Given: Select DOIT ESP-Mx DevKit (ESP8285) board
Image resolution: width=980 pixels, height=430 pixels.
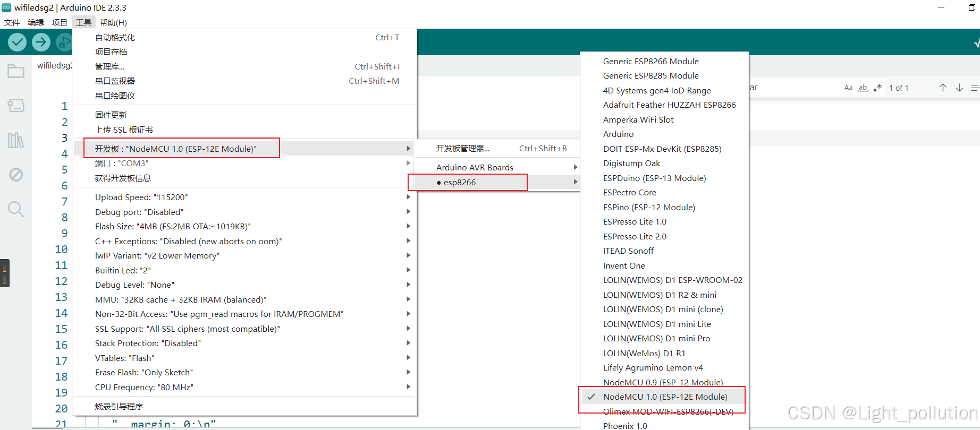Looking at the screenshot, I should (x=664, y=149).
